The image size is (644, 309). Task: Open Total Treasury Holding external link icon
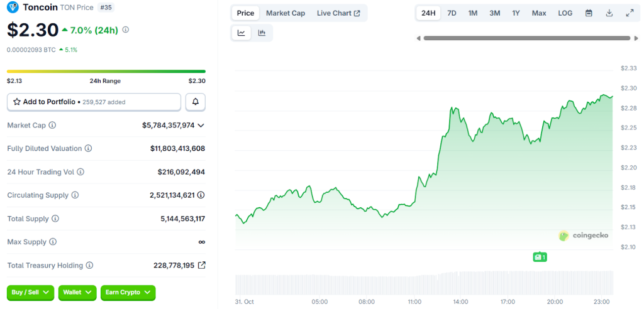[x=201, y=265]
